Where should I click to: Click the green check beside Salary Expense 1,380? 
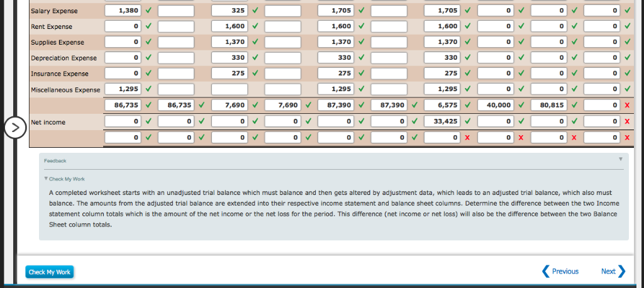click(x=148, y=11)
